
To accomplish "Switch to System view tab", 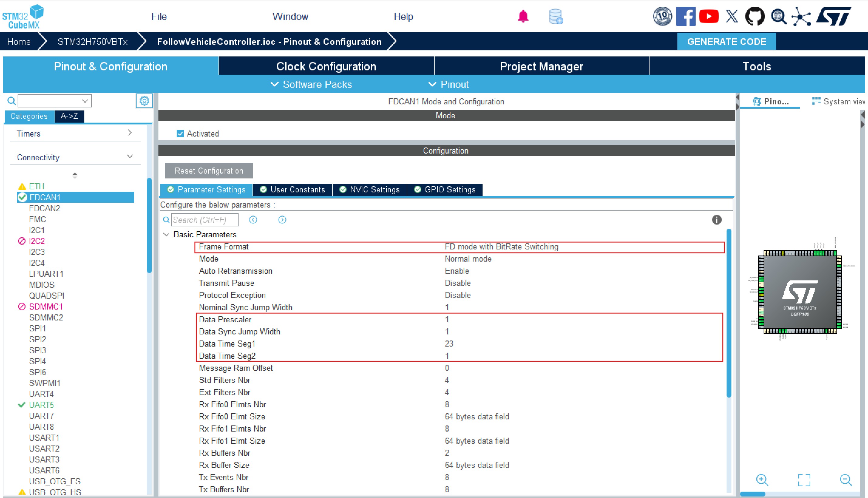I will pyautogui.click(x=838, y=101).
